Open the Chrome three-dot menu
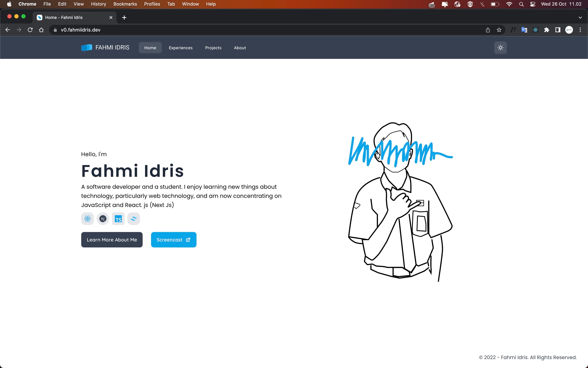Viewport: 588px width, 368px height. 580,30
